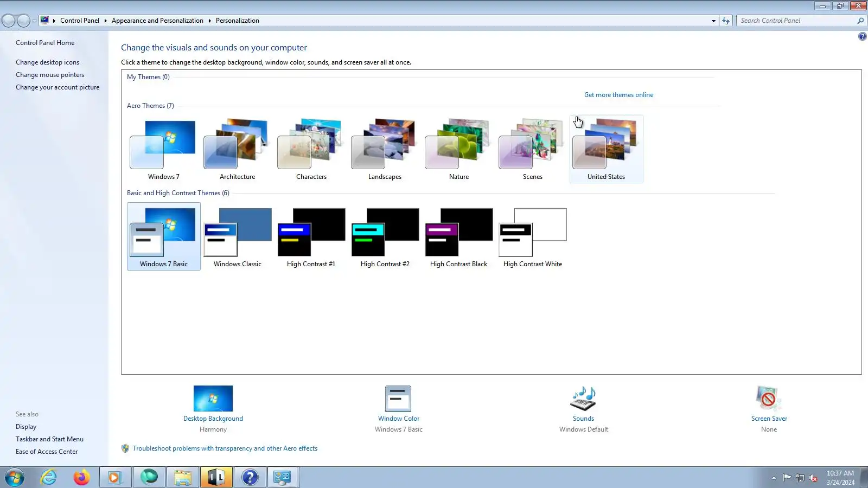The width and height of the screenshot is (868, 488).
Task: Open the Windows Start menu orb
Action: coord(15,478)
